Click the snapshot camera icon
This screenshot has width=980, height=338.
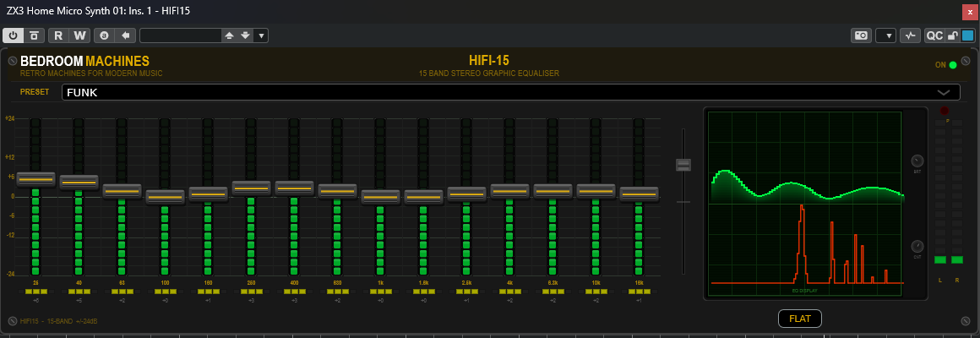tap(861, 35)
